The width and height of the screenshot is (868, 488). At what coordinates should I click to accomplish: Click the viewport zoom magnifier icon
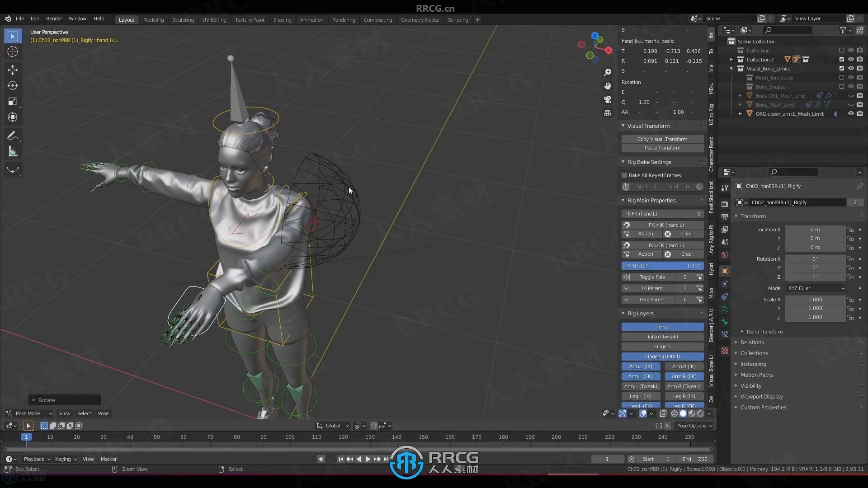point(608,72)
